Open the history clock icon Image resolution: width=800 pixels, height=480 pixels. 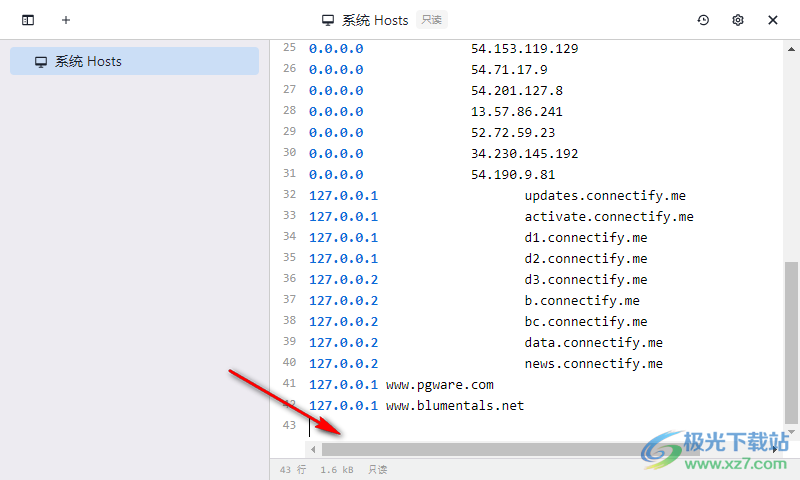coord(703,20)
